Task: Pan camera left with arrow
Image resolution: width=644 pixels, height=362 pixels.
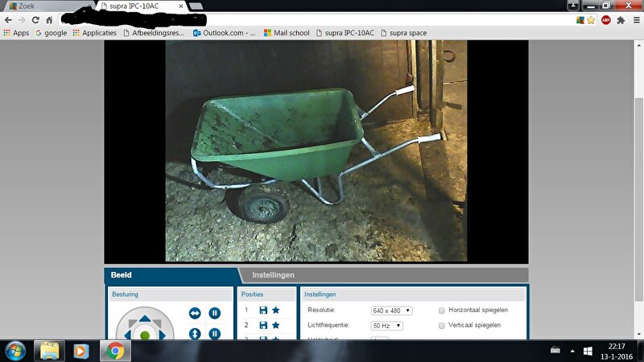Action: pyautogui.click(x=127, y=335)
